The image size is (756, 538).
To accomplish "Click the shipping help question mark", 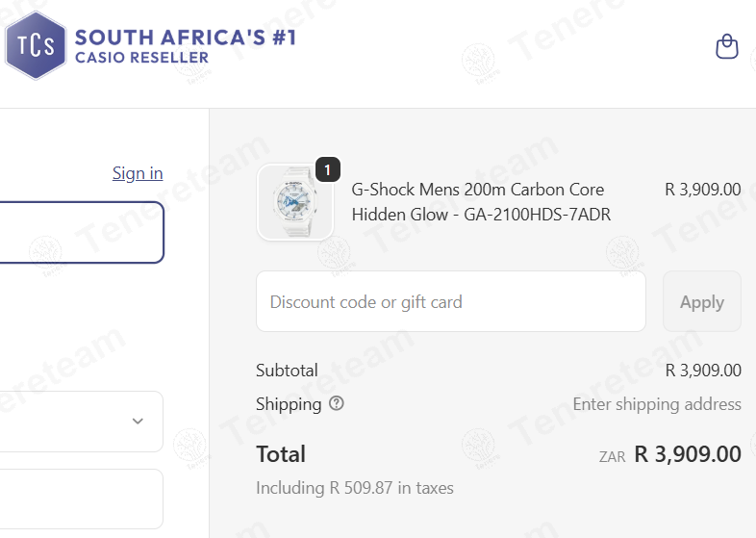I will 337,404.
